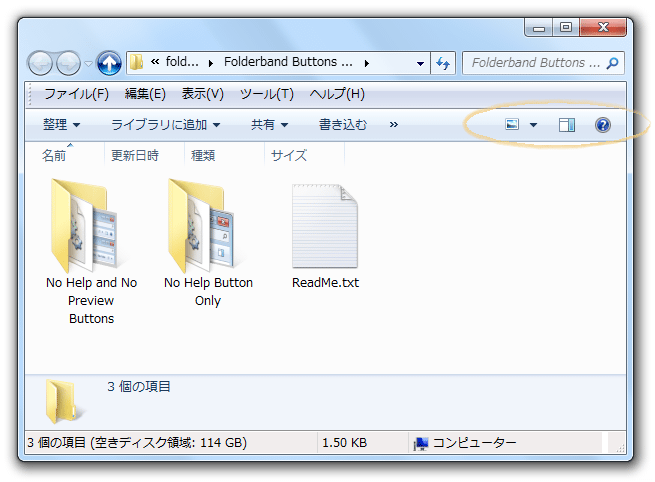Click the 'No Help and No Preview Buttons' label
655x482 pixels.
click(91, 301)
